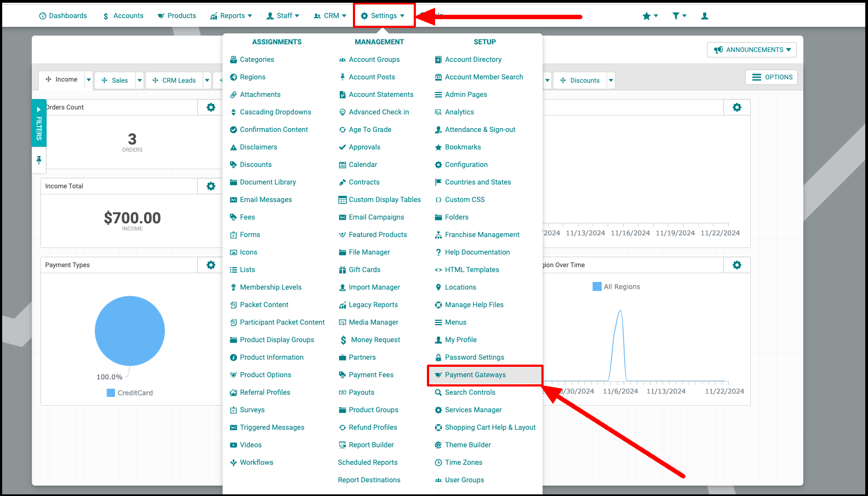This screenshot has width=868, height=496.
Task: Click the Help Documentation question mark icon
Action: point(438,252)
